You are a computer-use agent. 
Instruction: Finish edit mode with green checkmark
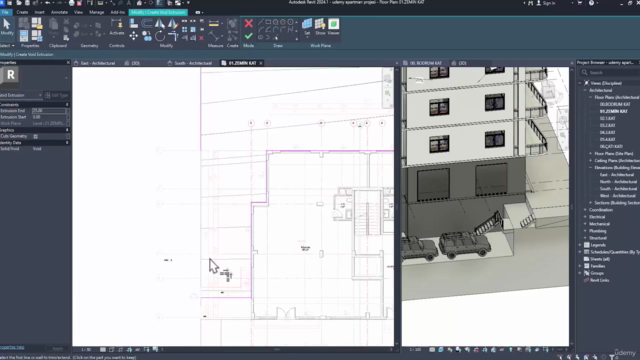[x=249, y=36]
